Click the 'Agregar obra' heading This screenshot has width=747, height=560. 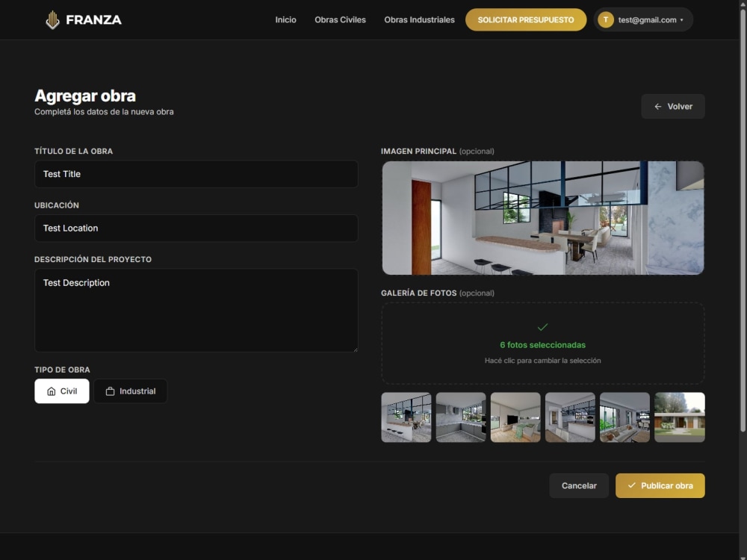tap(85, 96)
